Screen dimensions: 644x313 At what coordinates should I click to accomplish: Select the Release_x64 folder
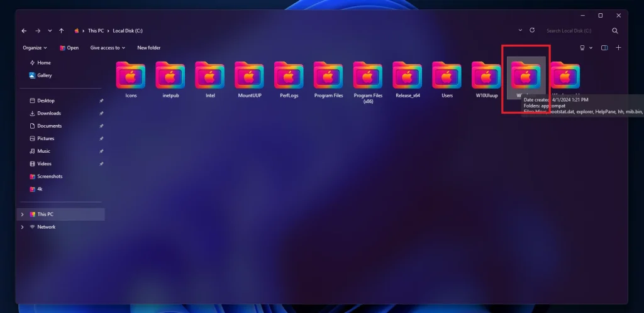[x=408, y=80]
